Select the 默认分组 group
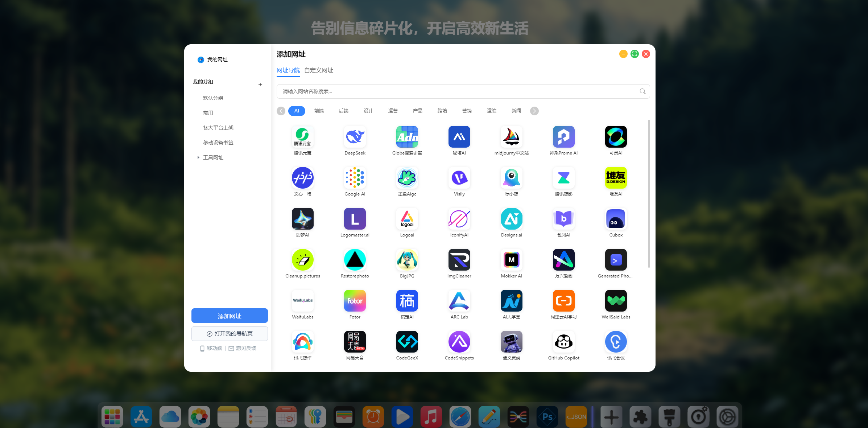 tap(213, 98)
